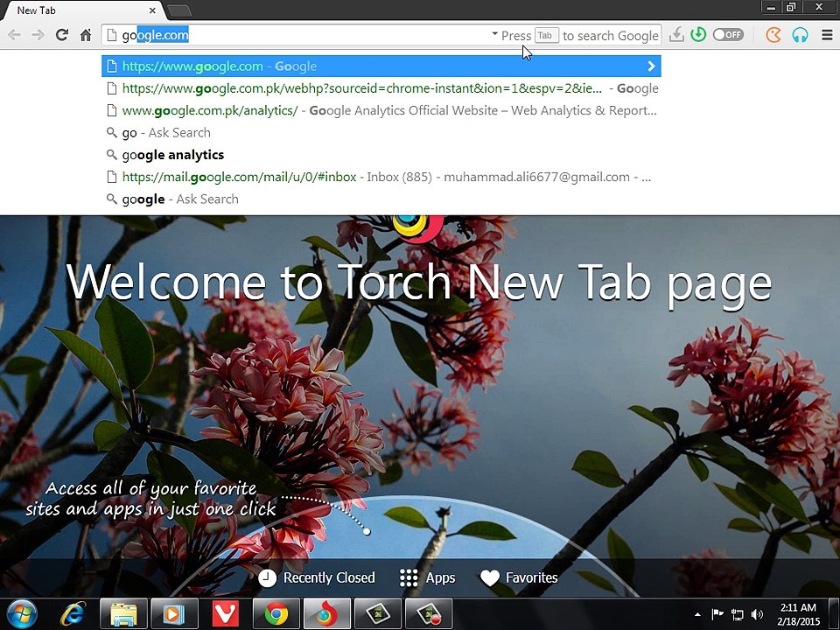Screen dimensions: 840x630
Task: Open Favorites heart link
Action: (519, 577)
